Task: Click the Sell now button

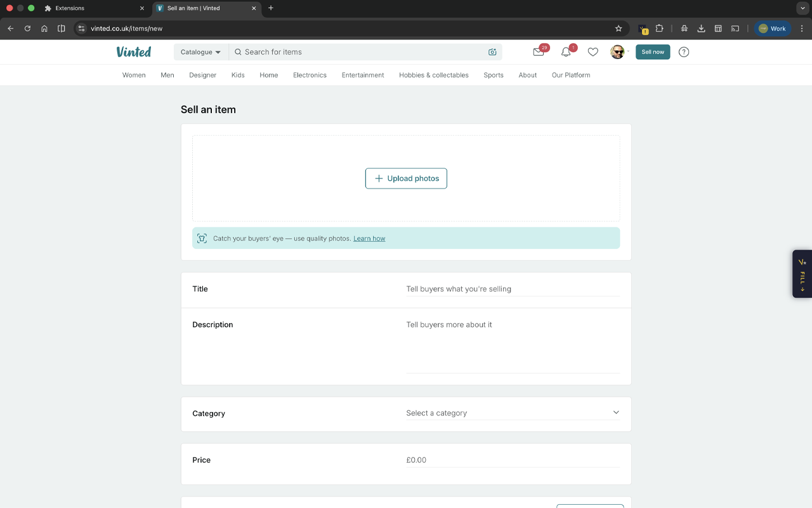Action: point(653,52)
